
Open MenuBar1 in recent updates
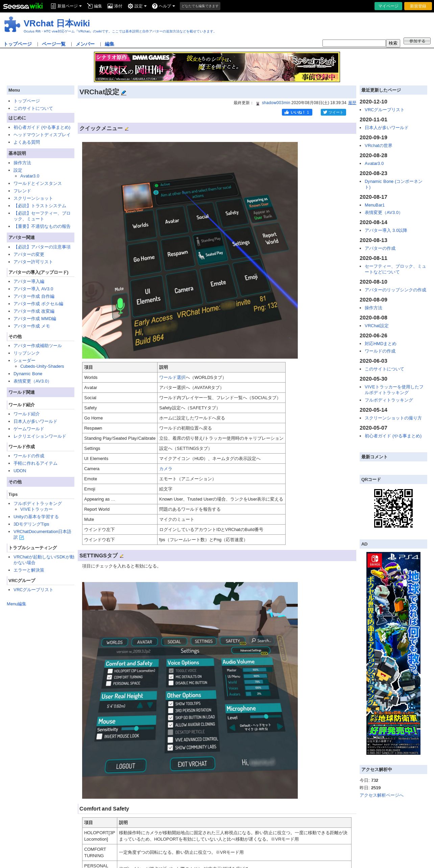(x=375, y=205)
